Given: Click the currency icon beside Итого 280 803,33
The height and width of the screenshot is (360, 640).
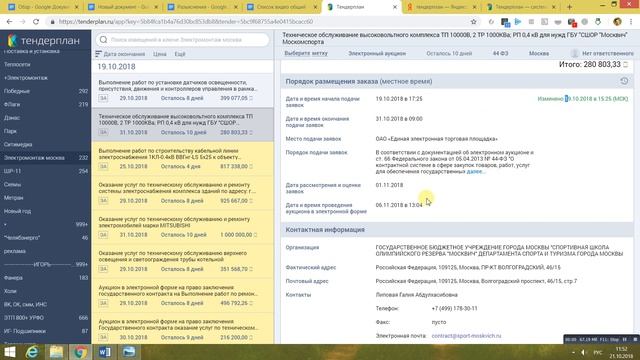Looking at the screenshot, I should (x=626, y=64).
